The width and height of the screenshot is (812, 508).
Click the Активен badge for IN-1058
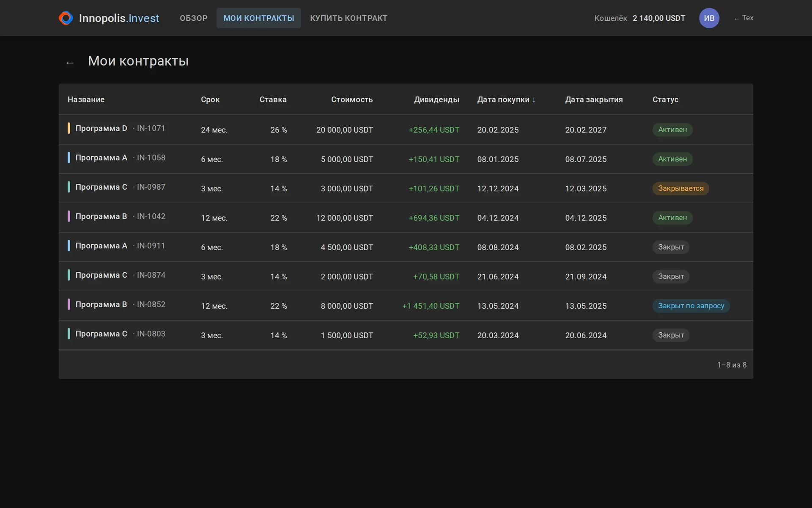pos(672,159)
